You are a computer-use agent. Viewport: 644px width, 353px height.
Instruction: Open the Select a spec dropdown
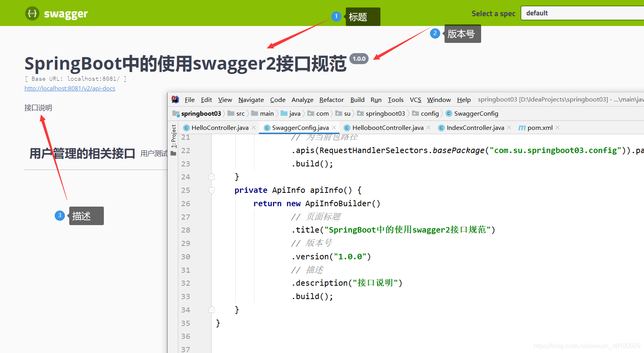[582, 13]
